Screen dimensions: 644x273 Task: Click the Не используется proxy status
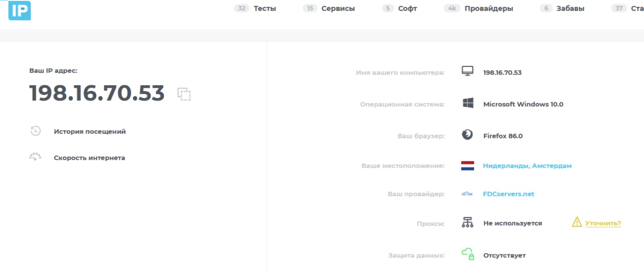point(513,223)
